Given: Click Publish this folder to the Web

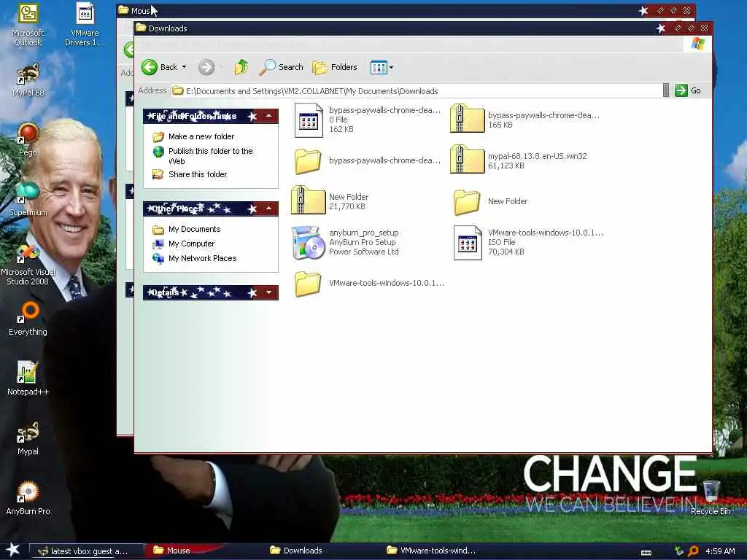Looking at the screenshot, I should pos(211,156).
